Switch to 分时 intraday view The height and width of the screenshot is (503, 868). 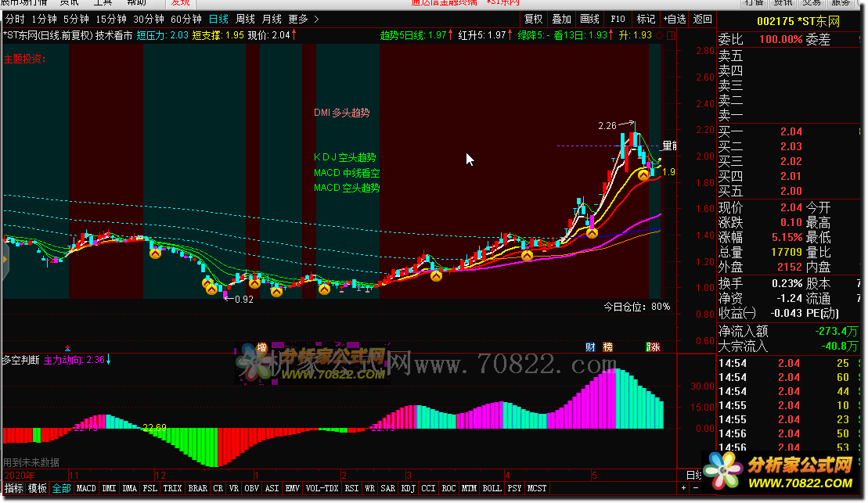15,20
